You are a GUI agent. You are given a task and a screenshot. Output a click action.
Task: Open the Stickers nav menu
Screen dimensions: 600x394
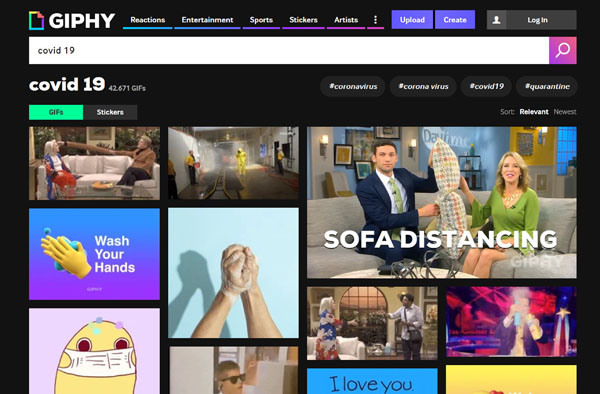coord(303,20)
